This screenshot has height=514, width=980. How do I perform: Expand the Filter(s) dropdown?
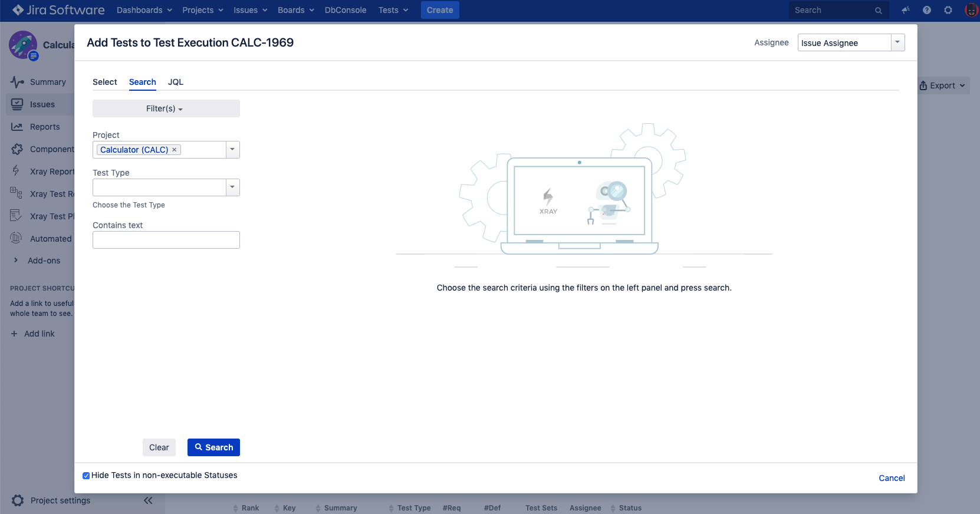coord(166,108)
